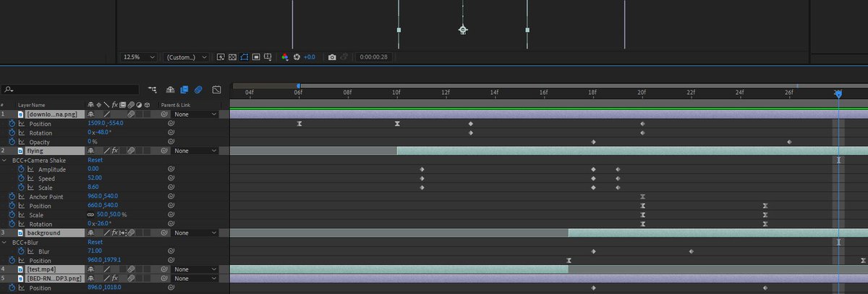868x294 pixels.
Task: Toggle shy switch on [downlo...na.png] layer
Action: 91,114
